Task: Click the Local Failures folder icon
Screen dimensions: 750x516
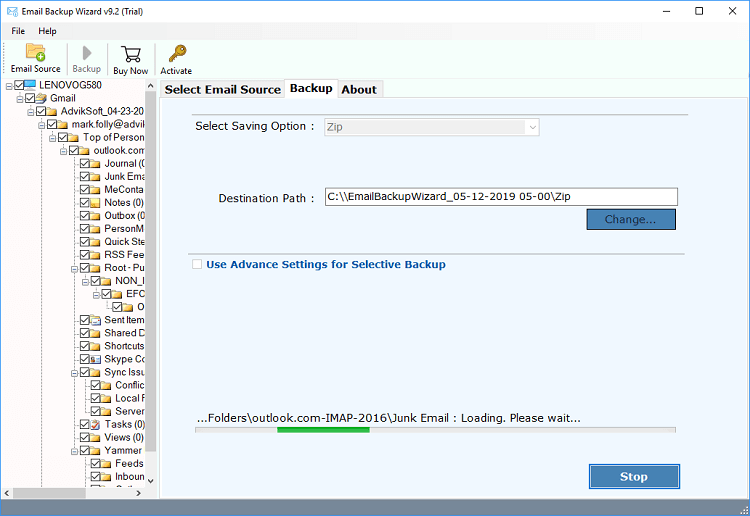Action: [106, 398]
